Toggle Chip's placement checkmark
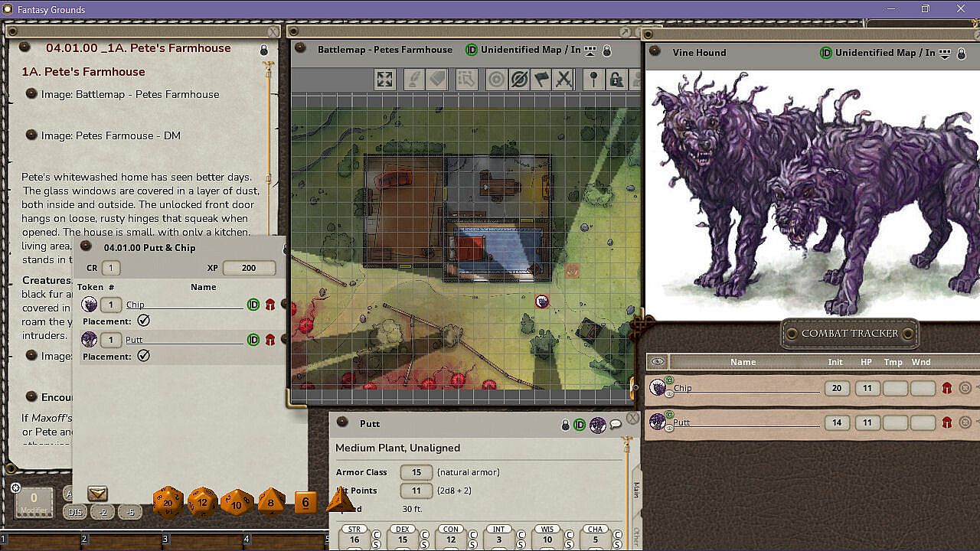 (x=143, y=321)
